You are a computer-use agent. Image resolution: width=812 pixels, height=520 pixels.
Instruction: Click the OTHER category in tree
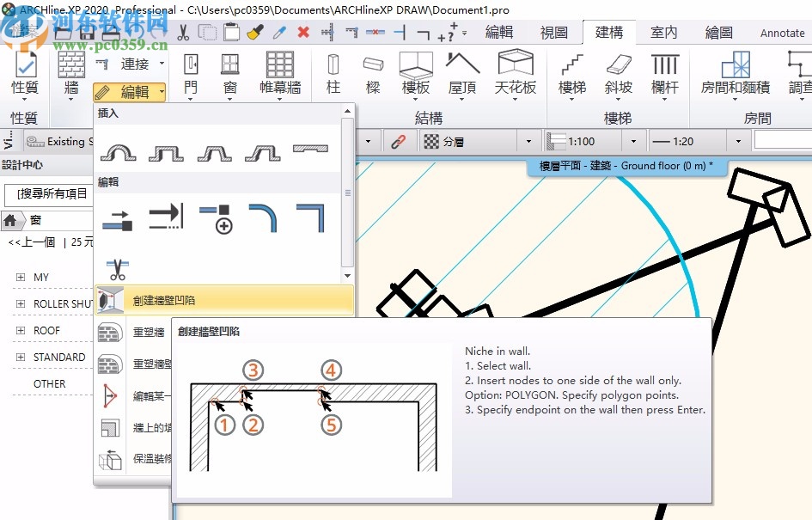(49, 384)
